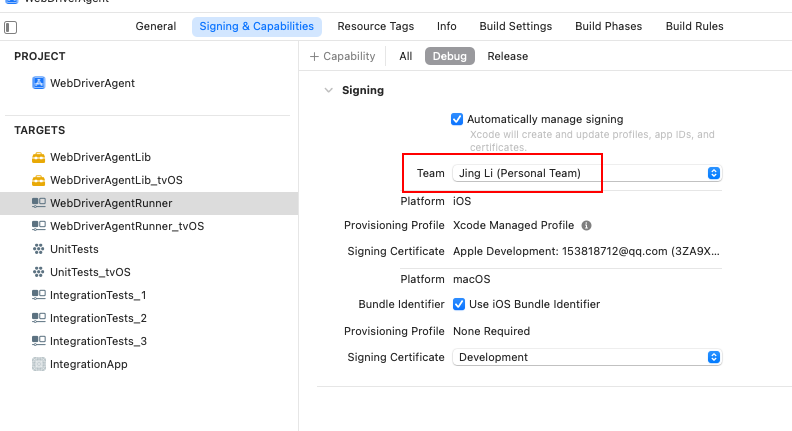Add a new capability

tap(342, 57)
